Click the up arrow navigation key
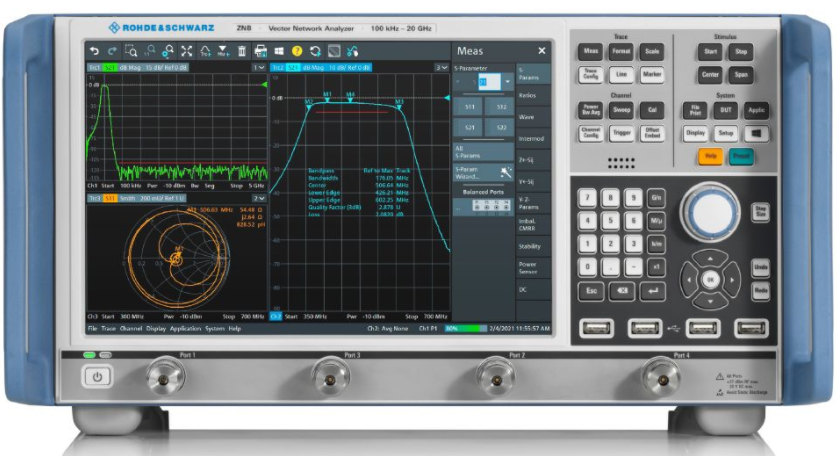The image size is (837, 456). pyautogui.click(x=710, y=259)
